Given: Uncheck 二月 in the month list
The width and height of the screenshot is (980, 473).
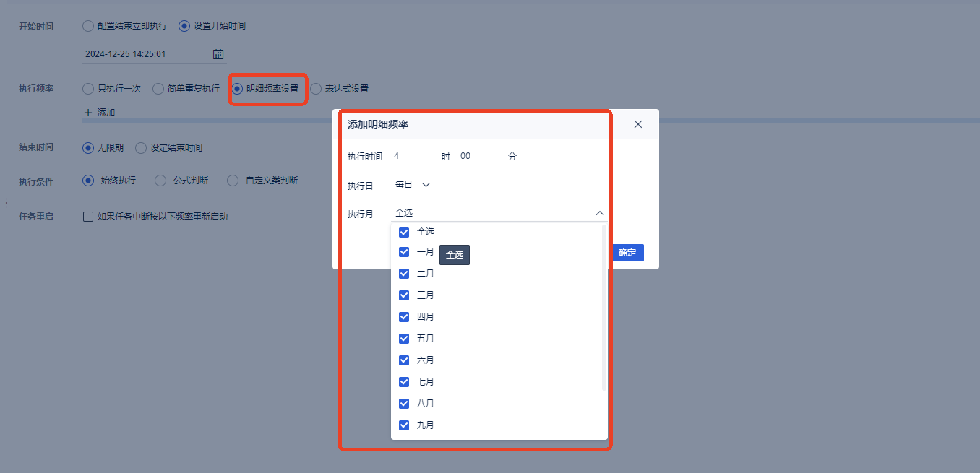Looking at the screenshot, I should point(404,274).
